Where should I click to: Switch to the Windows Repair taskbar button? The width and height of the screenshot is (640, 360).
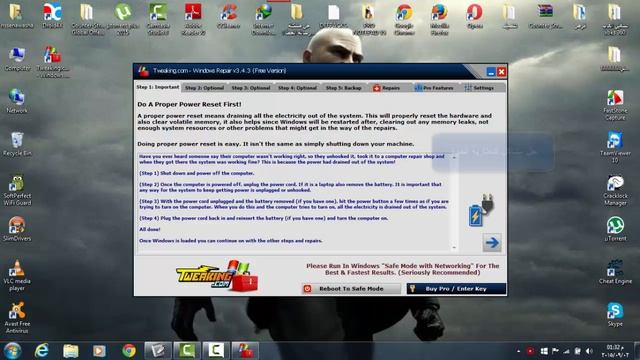tap(245, 351)
